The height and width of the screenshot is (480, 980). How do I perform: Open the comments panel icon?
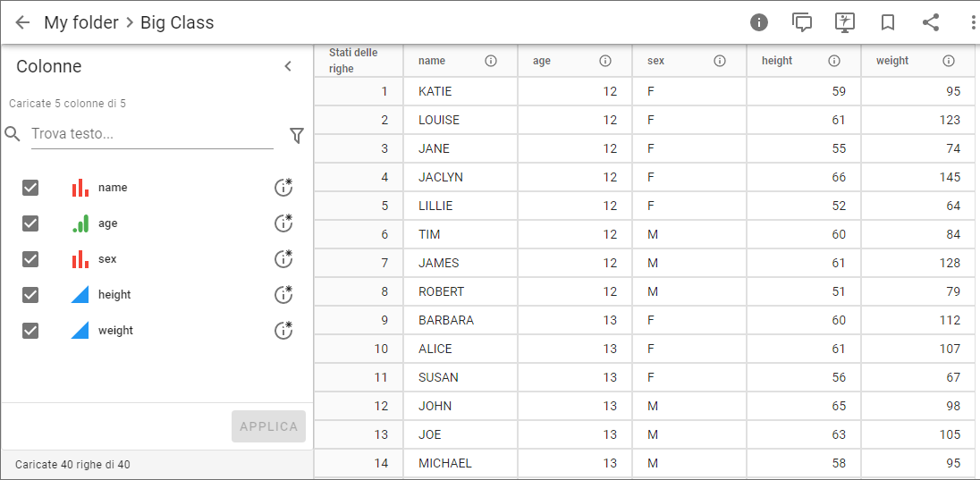802,22
